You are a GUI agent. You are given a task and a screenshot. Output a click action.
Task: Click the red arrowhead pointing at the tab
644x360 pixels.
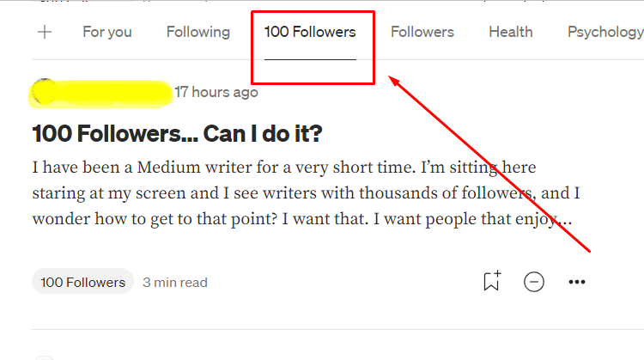click(394, 81)
